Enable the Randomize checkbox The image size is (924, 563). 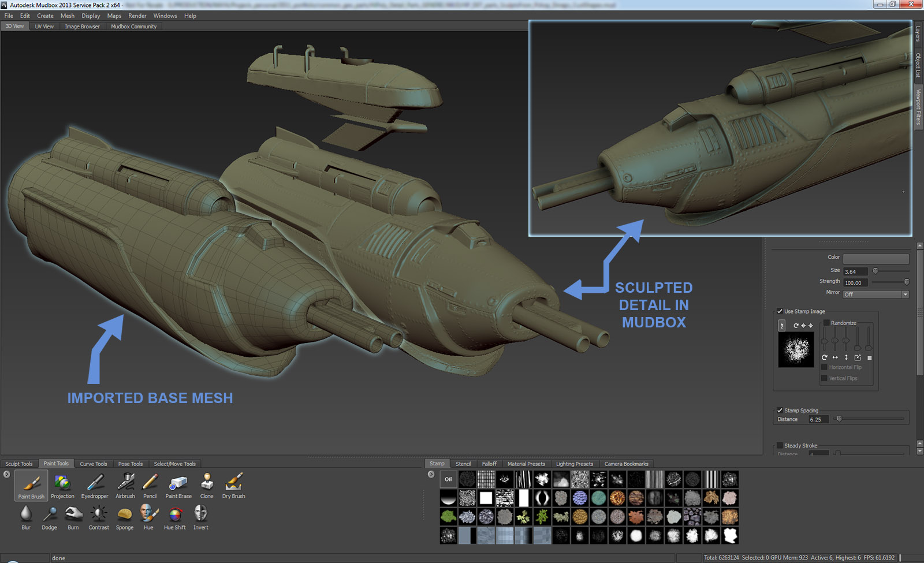pyautogui.click(x=826, y=323)
